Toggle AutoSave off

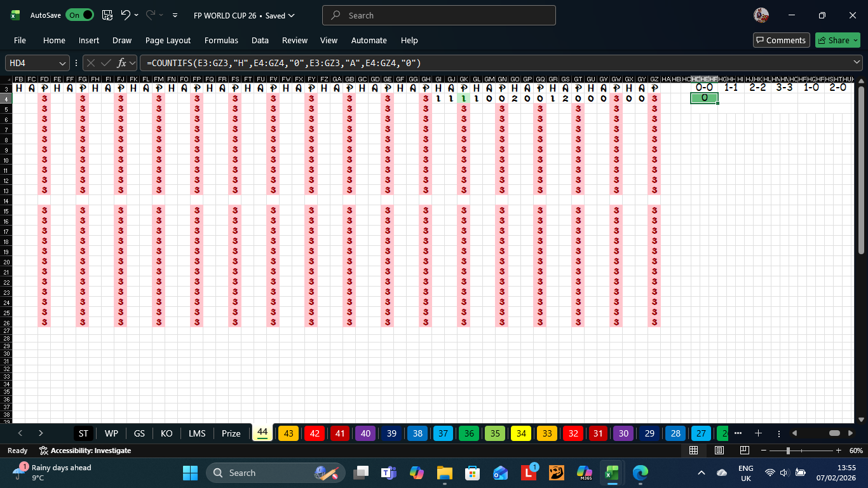click(79, 15)
